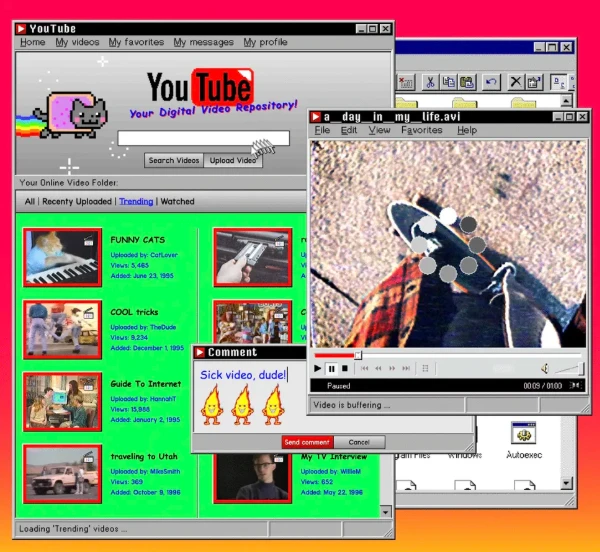Play the video in a_day_in_my_life.avi
The width and height of the screenshot is (600, 552).
[x=317, y=368]
